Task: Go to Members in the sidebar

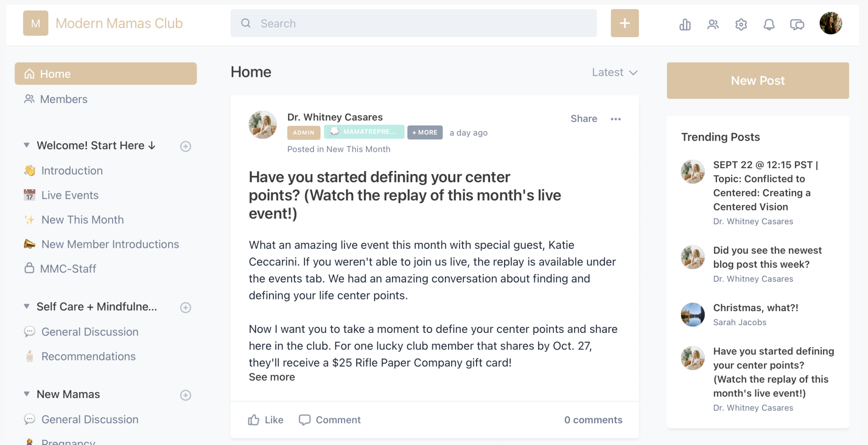Action: [63, 99]
